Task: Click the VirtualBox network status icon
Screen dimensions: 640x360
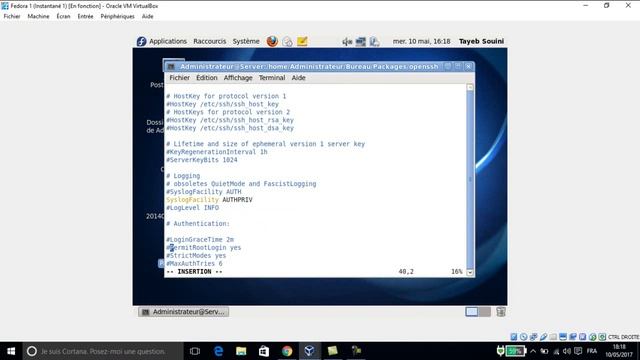Action: click(533, 337)
